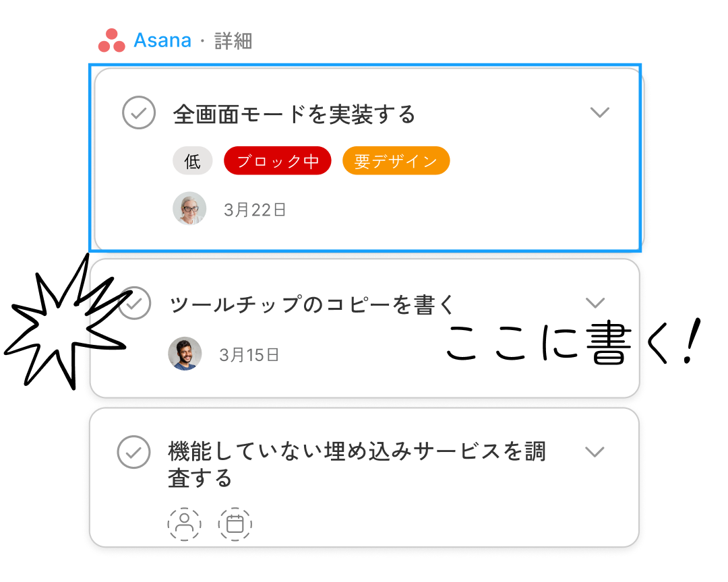The width and height of the screenshot is (728, 582).
Task: Click the 低 priority tag
Action: tap(192, 160)
